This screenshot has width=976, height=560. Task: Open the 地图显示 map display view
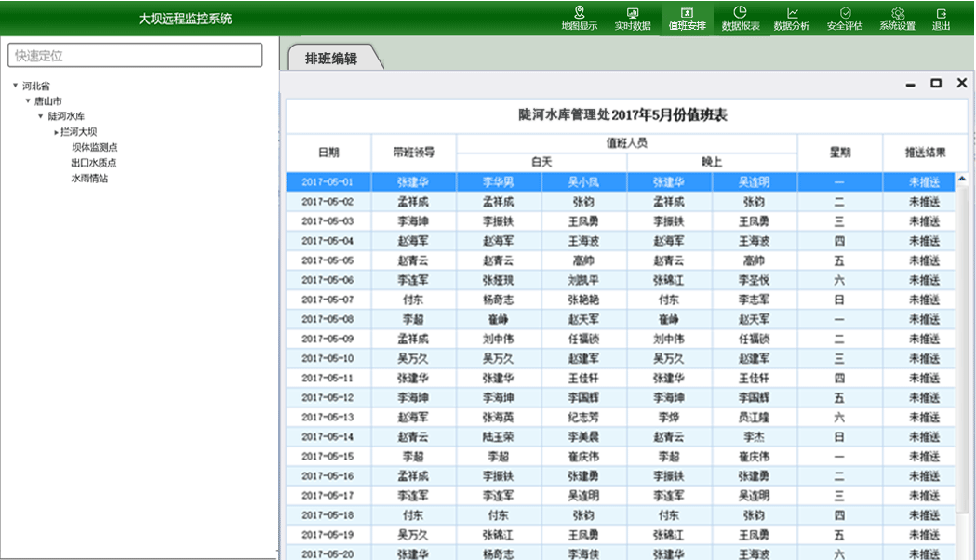coord(579,18)
